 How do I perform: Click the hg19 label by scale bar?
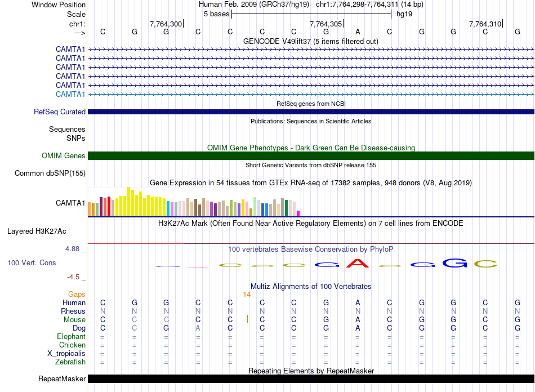[x=404, y=14]
